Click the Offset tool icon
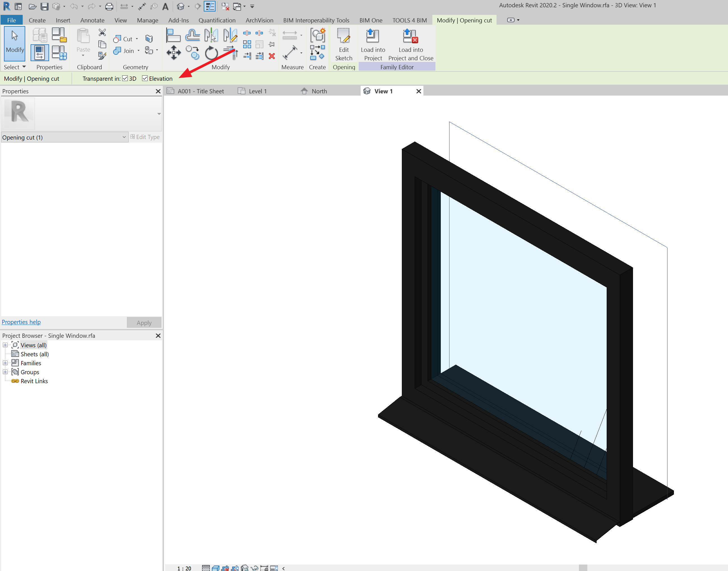 [193, 35]
